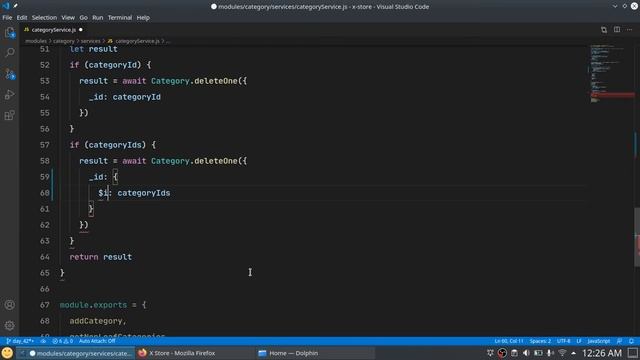Click 'let result' on line 51

click(93, 49)
